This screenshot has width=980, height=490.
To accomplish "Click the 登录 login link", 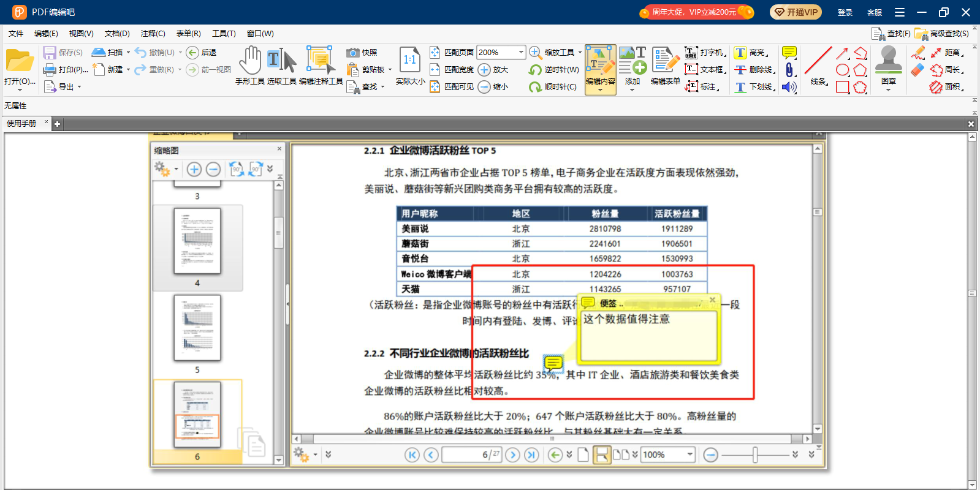I will click(845, 12).
